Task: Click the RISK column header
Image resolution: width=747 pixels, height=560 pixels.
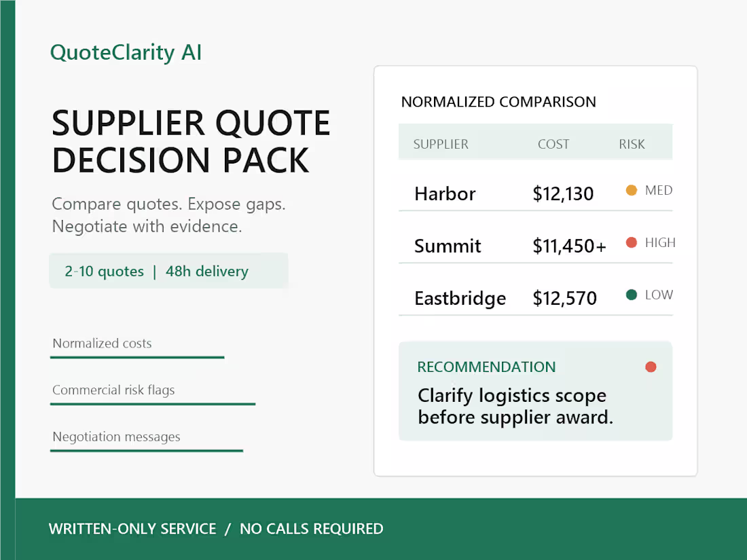Action: coord(632,145)
